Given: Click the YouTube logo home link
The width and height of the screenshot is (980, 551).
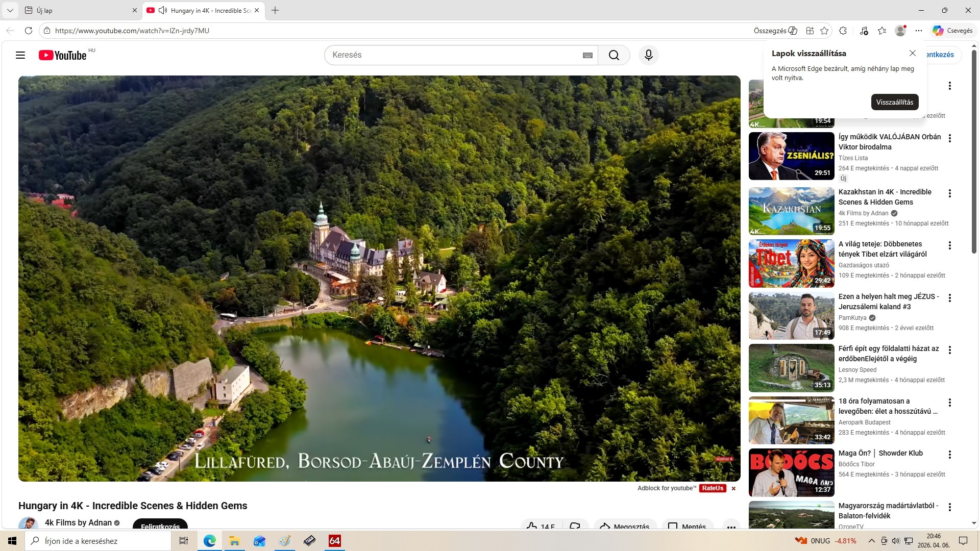Looking at the screenshot, I should point(63,55).
